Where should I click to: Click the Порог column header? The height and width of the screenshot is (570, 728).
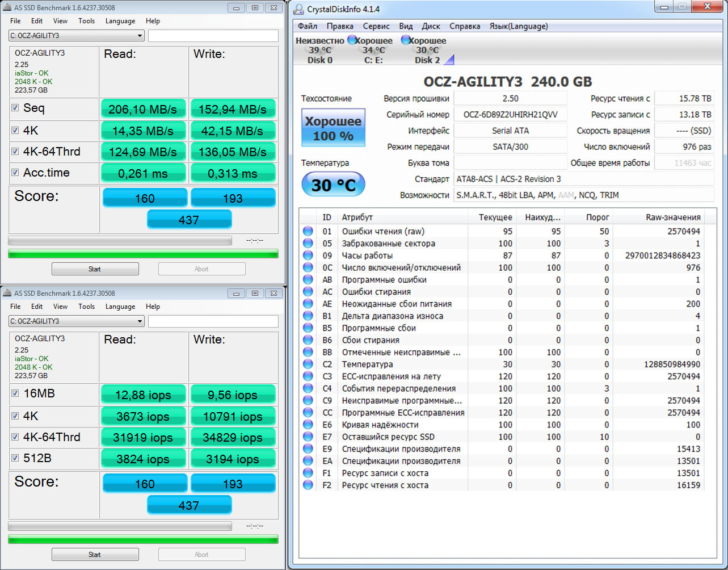(x=588, y=217)
